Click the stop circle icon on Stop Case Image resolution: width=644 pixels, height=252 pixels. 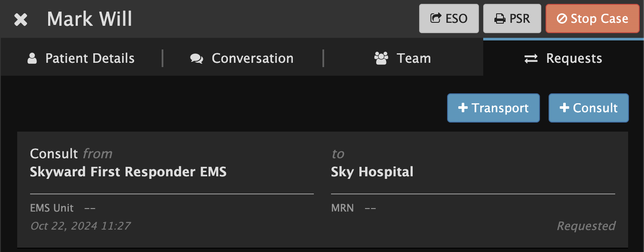click(561, 19)
